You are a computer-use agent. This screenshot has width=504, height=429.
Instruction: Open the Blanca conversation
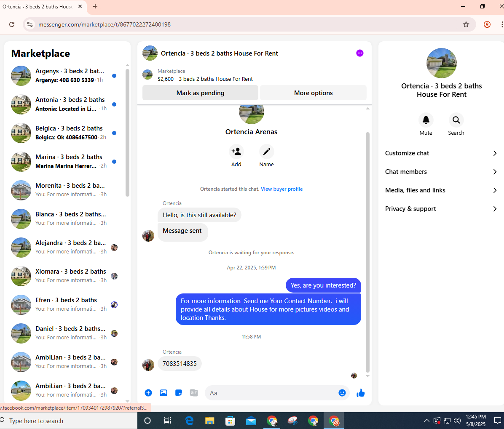coord(64,218)
